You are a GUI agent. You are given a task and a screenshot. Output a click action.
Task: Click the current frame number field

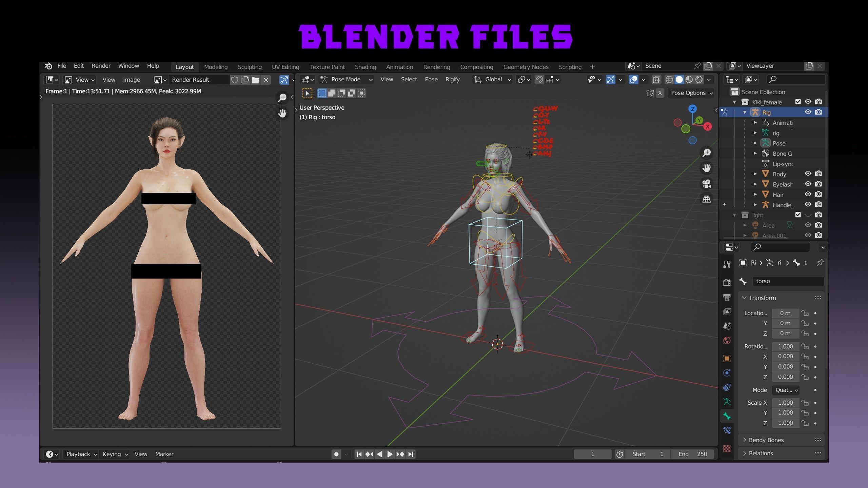click(x=592, y=454)
